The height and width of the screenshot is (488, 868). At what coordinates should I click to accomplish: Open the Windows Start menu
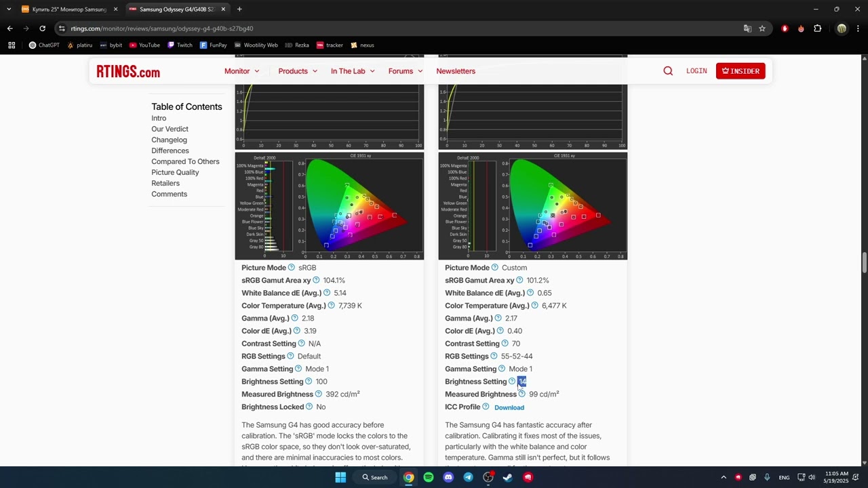pyautogui.click(x=340, y=477)
